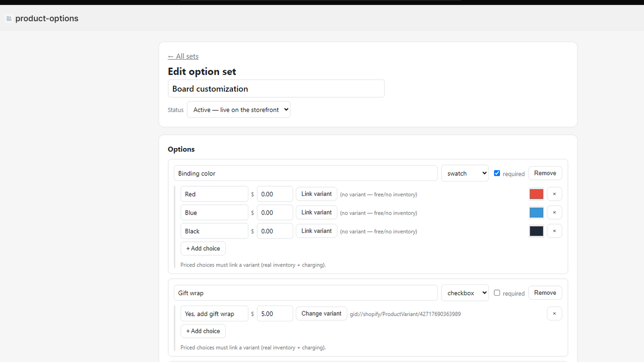Image resolution: width=644 pixels, height=362 pixels.
Task: Uncheck required for Binding color
Action: click(x=497, y=173)
